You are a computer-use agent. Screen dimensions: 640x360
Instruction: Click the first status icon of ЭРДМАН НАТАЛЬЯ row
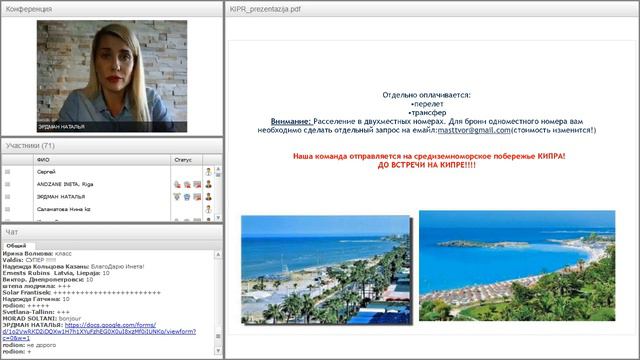[177, 197]
